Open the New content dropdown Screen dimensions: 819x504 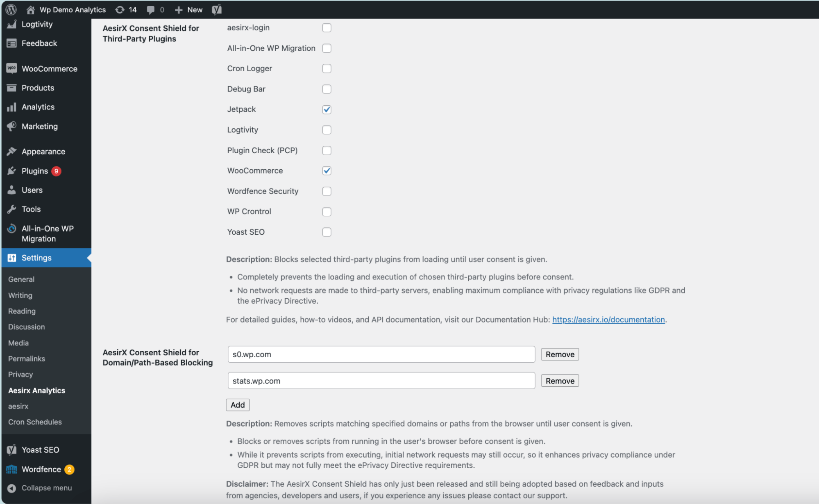188,9
